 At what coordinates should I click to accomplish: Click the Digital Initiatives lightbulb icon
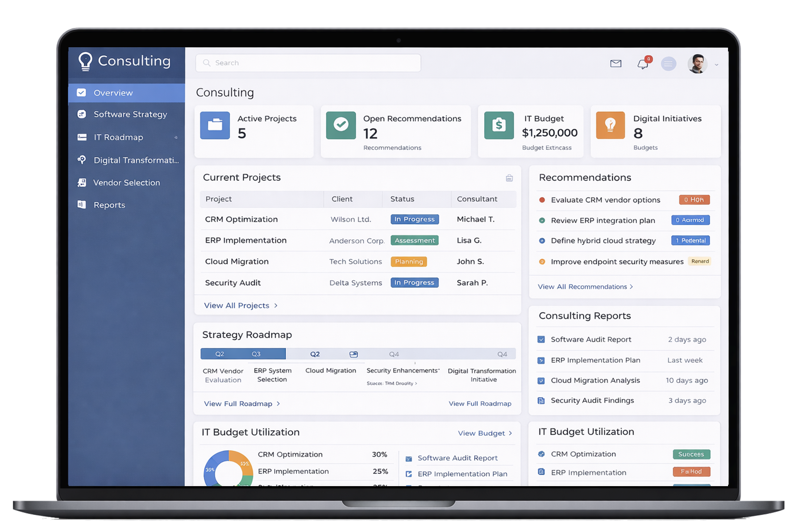610,125
